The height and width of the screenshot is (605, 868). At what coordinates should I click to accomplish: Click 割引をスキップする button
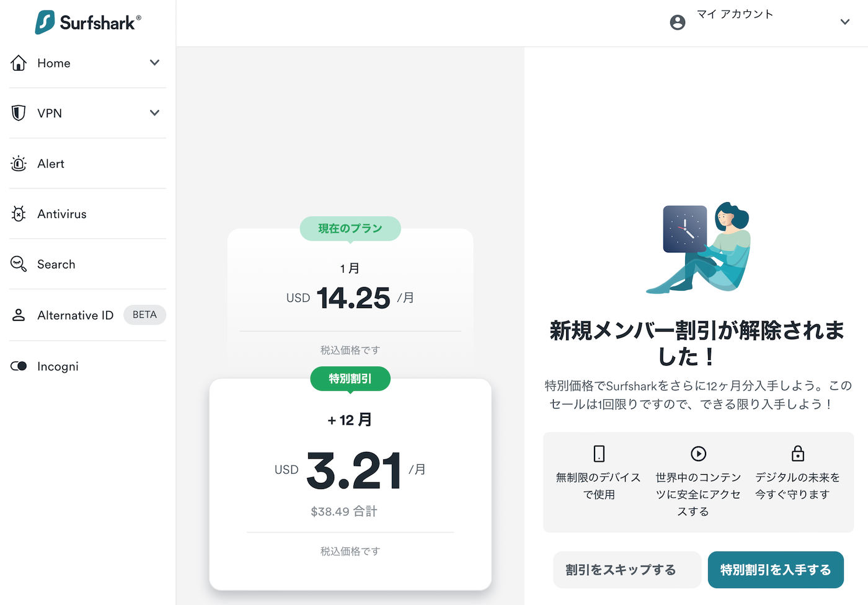click(627, 570)
